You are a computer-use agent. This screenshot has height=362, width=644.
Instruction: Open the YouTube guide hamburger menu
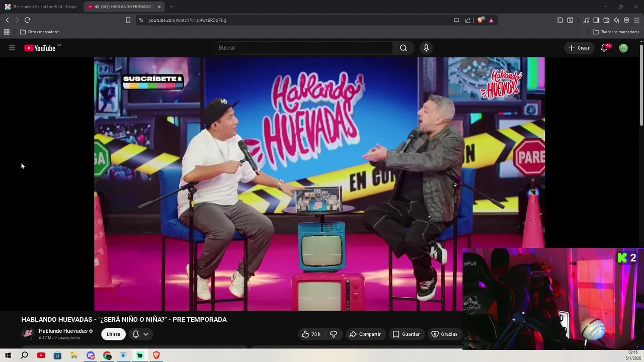(x=12, y=48)
